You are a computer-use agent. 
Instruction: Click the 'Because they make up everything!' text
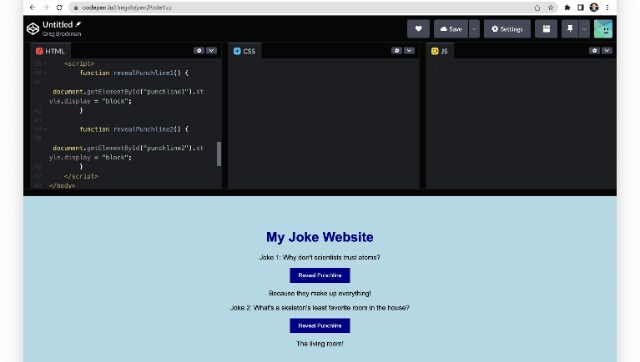[x=320, y=293]
